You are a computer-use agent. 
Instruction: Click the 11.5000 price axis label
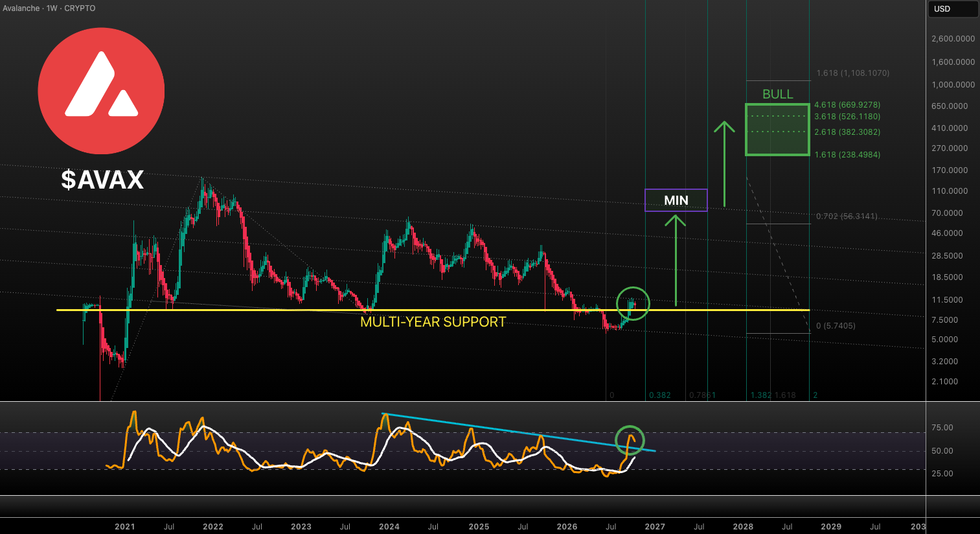948,300
